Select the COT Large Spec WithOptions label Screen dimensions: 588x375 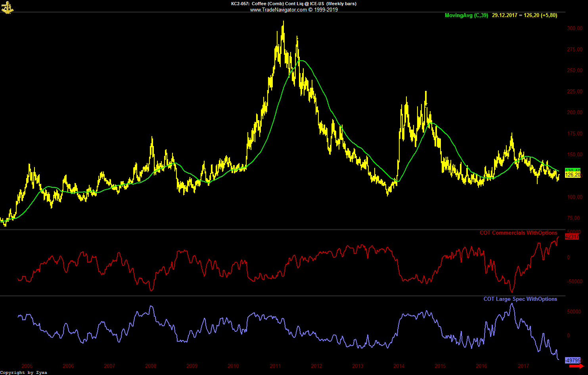click(520, 299)
